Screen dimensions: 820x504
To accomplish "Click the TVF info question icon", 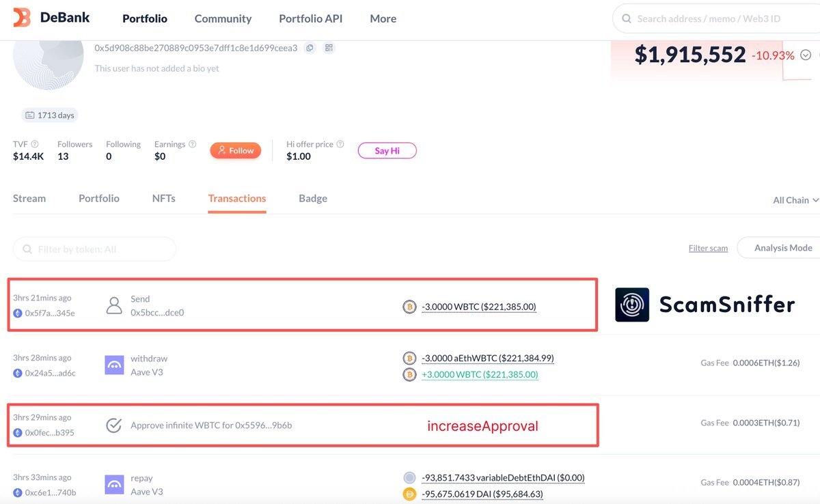I will [x=35, y=144].
